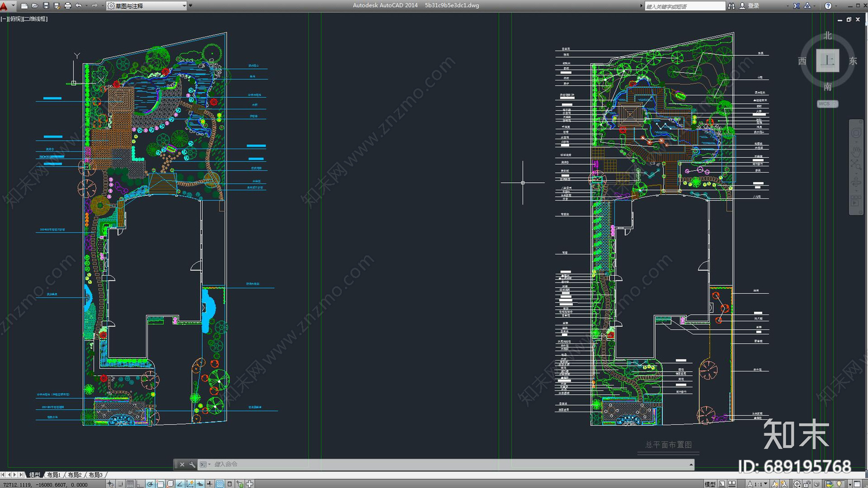The width and height of the screenshot is (868, 488).
Task: Open the application menu dropdown arrow
Action: [14, 5]
